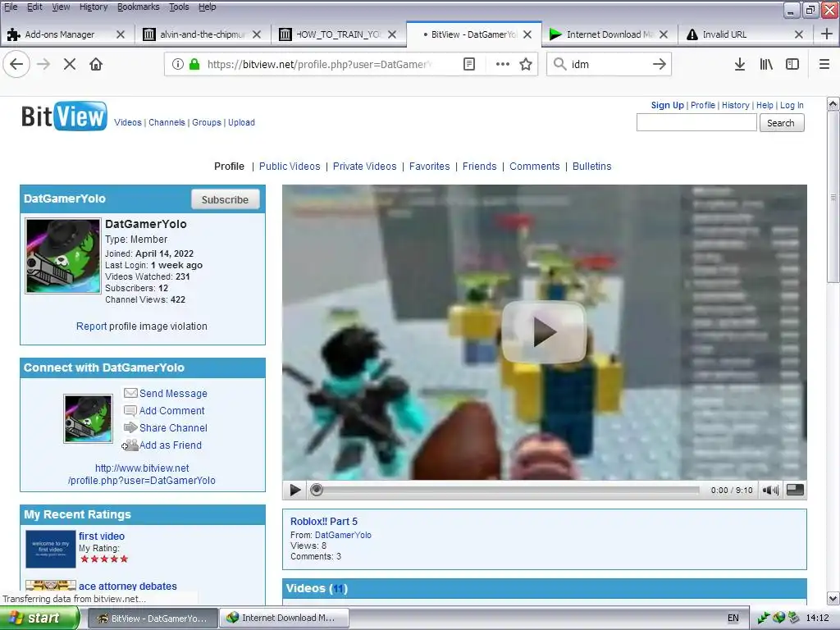
Task: Click the Firefox search box with idm
Action: (608, 64)
